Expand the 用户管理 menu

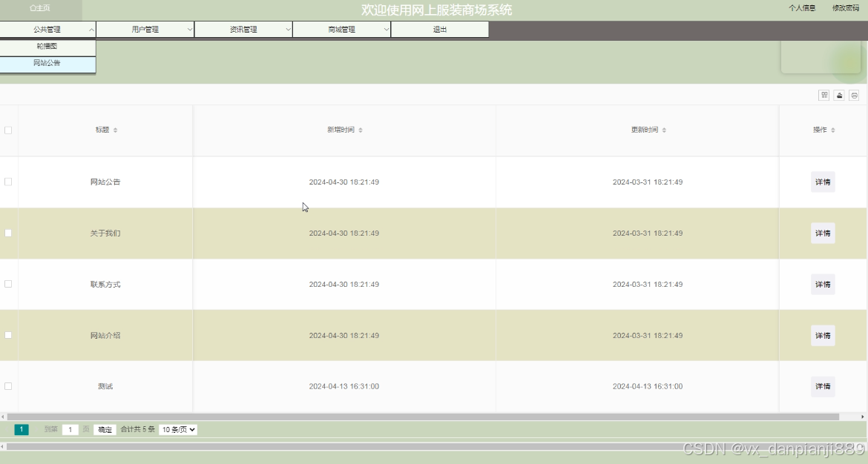coord(145,30)
